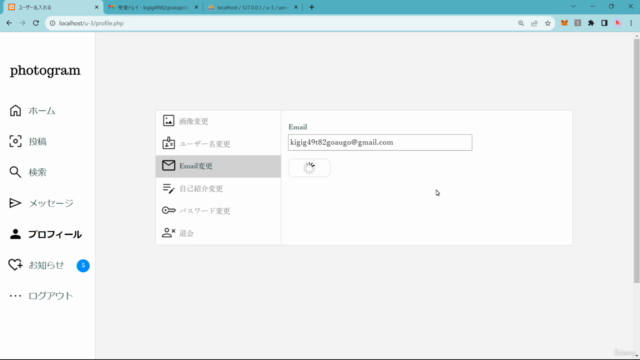640x360 pixels.
Task: Click the ユーザー名変更 ID badge icon
Action: (x=169, y=143)
